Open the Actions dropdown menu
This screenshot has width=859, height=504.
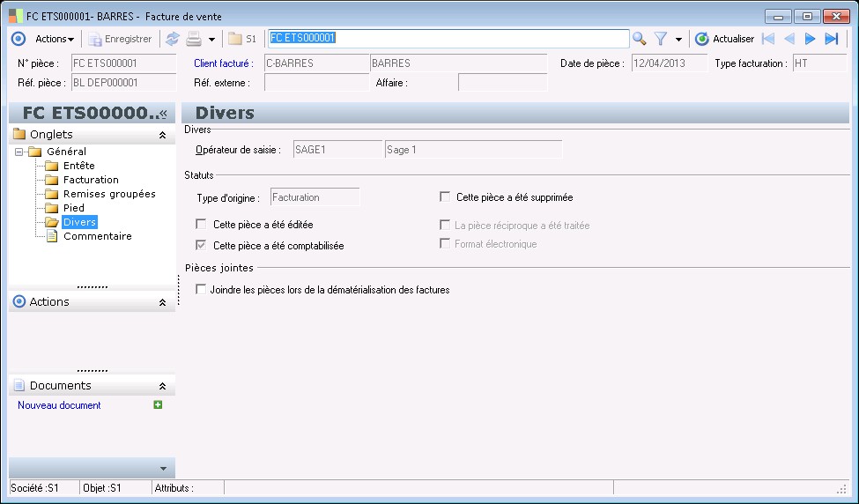(x=54, y=39)
